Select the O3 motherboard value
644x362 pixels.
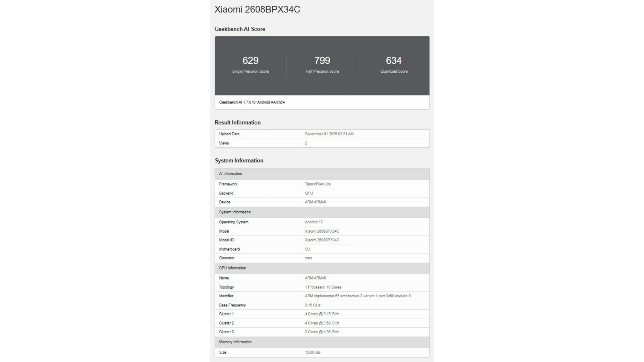click(x=307, y=249)
